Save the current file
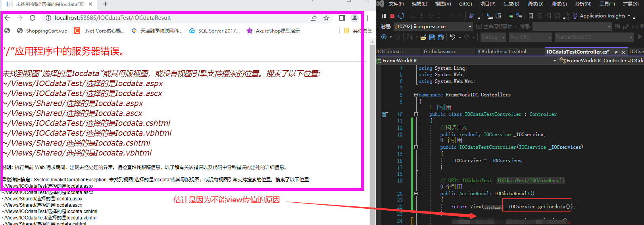 432,37
